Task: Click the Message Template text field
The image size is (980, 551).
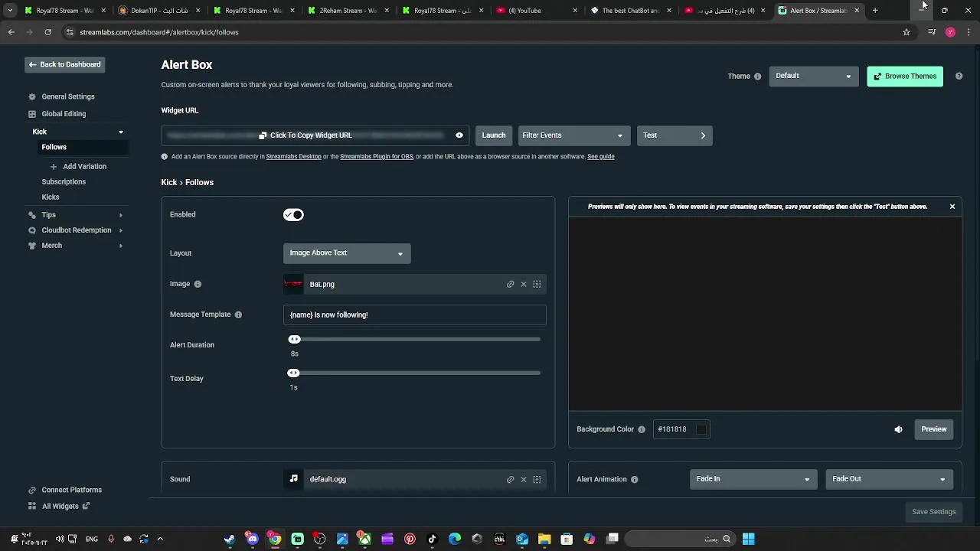Action: click(415, 315)
